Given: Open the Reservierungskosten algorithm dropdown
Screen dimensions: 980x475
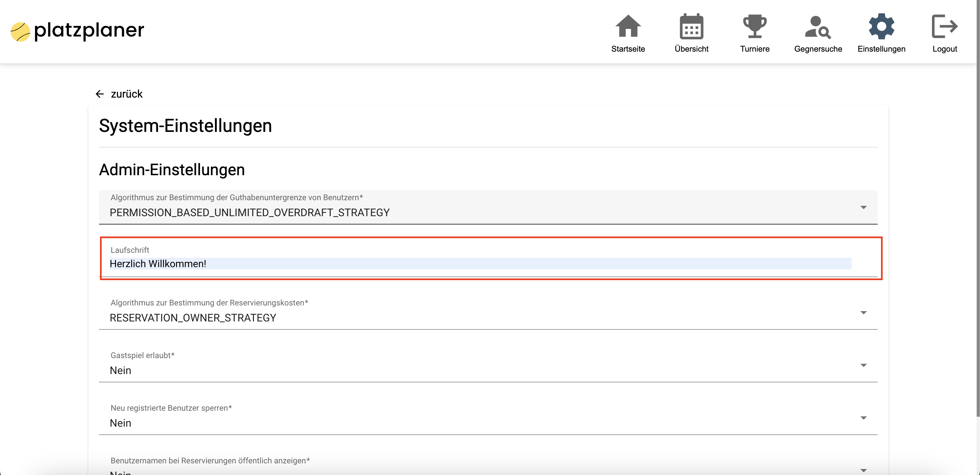Looking at the screenshot, I should click(488, 312).
